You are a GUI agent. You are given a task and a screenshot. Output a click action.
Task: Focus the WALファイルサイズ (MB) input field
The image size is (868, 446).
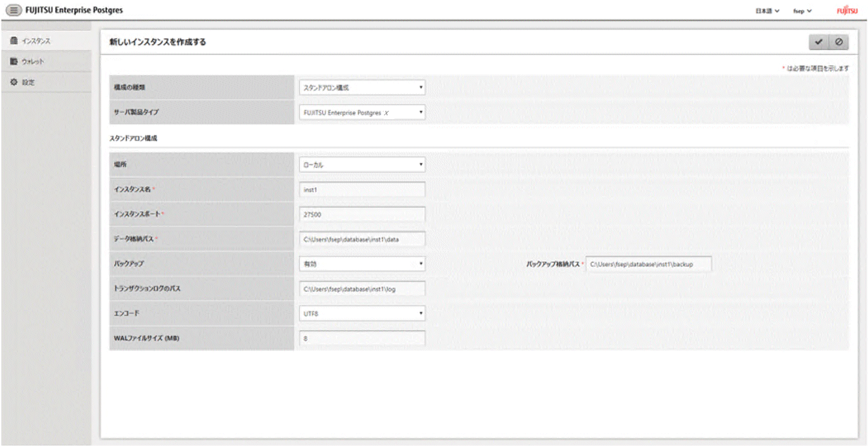click(362, 338)
